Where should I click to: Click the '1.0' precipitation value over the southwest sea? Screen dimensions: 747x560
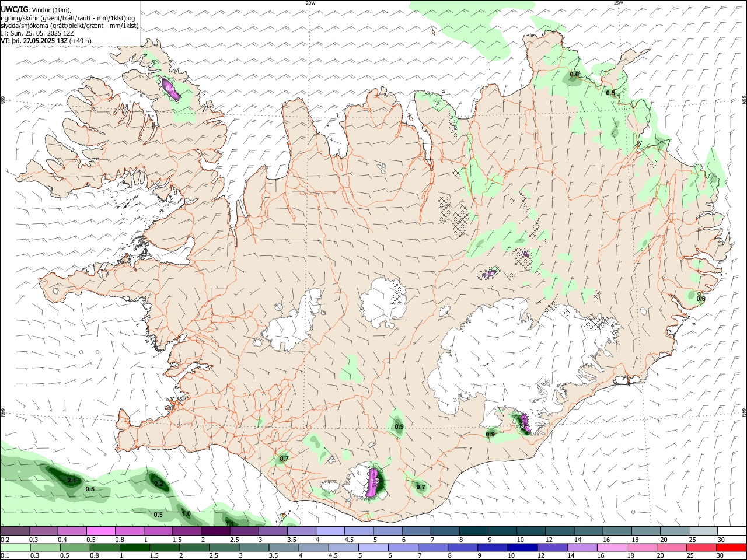click(186, 513)
